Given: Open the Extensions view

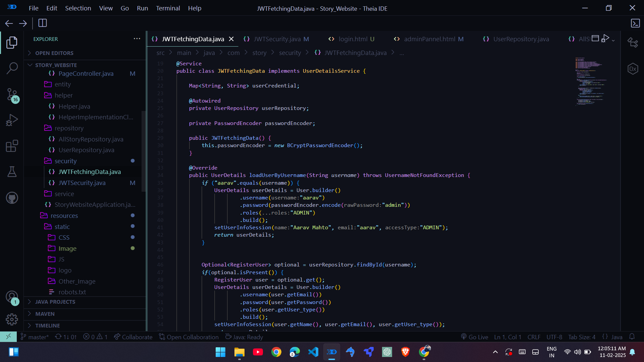Looking at the screenshot, I should pyautogui.click(x=12, y=146).
